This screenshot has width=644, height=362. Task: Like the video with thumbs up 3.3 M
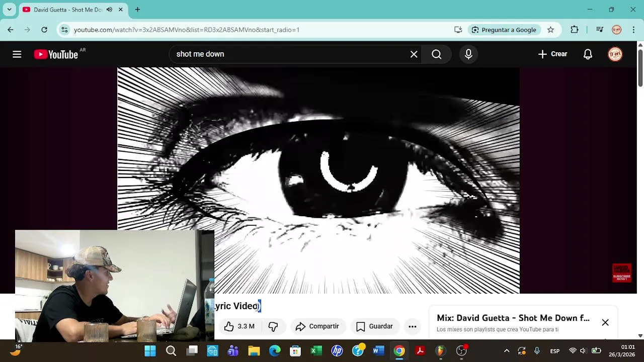tap(239, 326)
